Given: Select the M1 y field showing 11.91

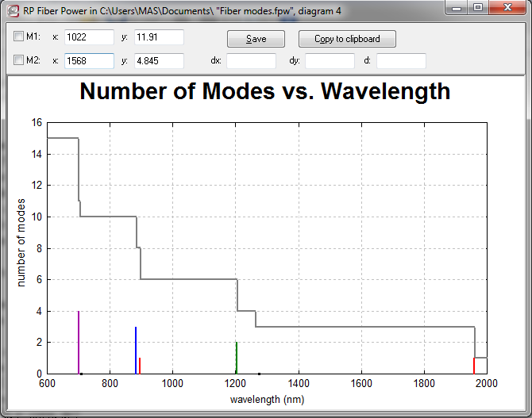Looking at the screenshot, I should click(x=159, y=37).
